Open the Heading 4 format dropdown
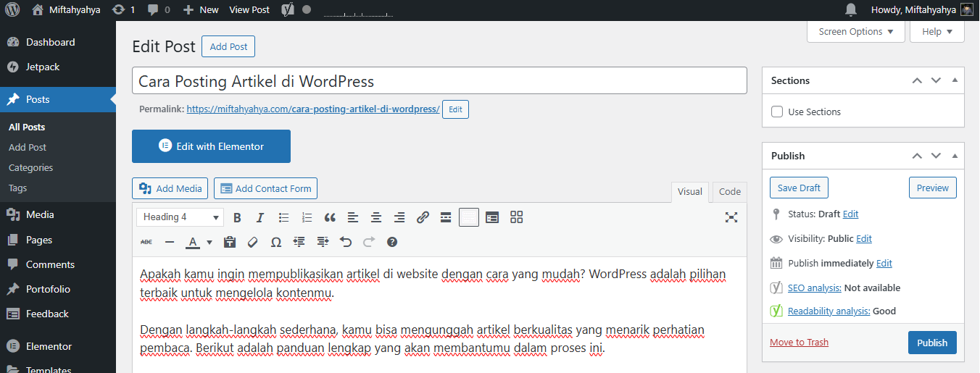Viewport: 980px width, 373px height. click(180, 217)
